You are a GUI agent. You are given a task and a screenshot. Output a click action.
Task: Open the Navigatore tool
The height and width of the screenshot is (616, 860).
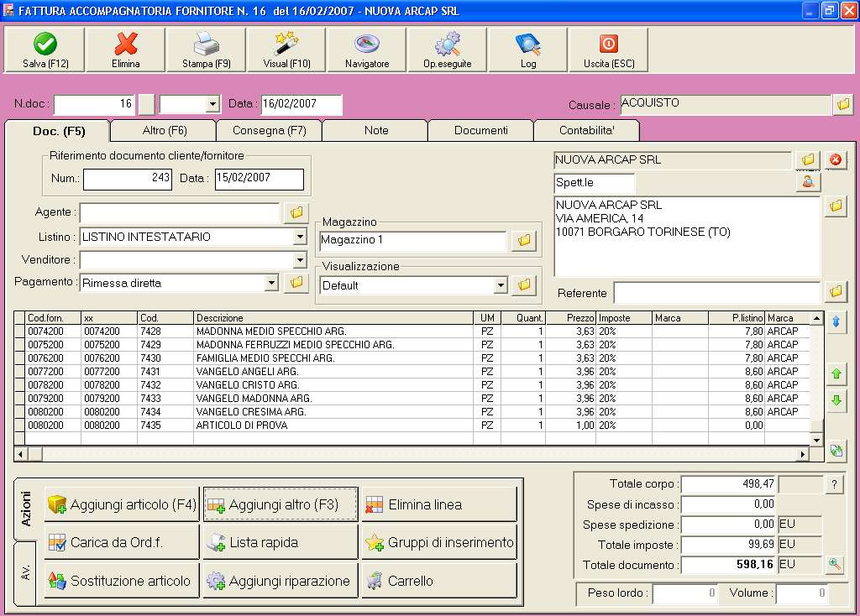click(x=367, y=50)
